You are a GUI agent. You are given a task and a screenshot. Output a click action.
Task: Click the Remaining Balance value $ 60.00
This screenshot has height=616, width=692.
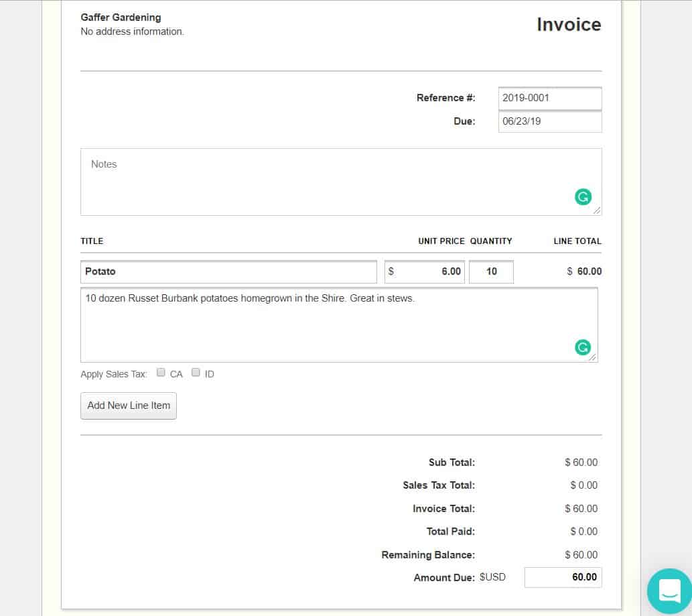coord(581,555)
